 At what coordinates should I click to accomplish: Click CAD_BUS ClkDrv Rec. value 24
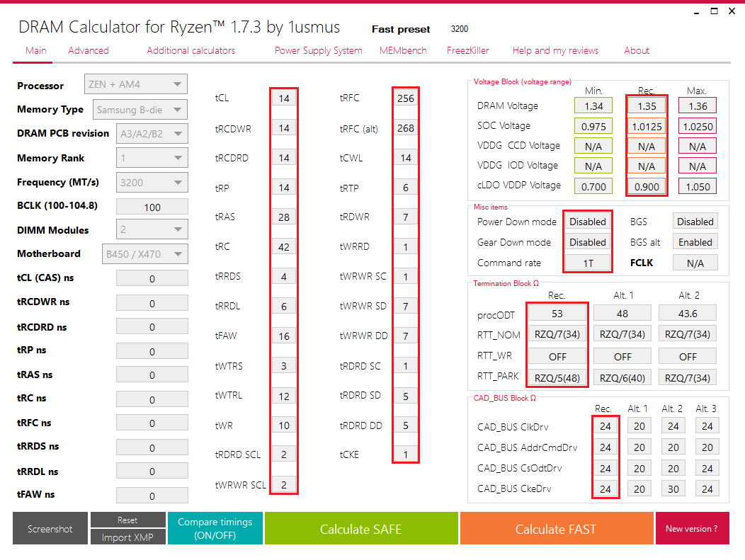click(605, 426)
